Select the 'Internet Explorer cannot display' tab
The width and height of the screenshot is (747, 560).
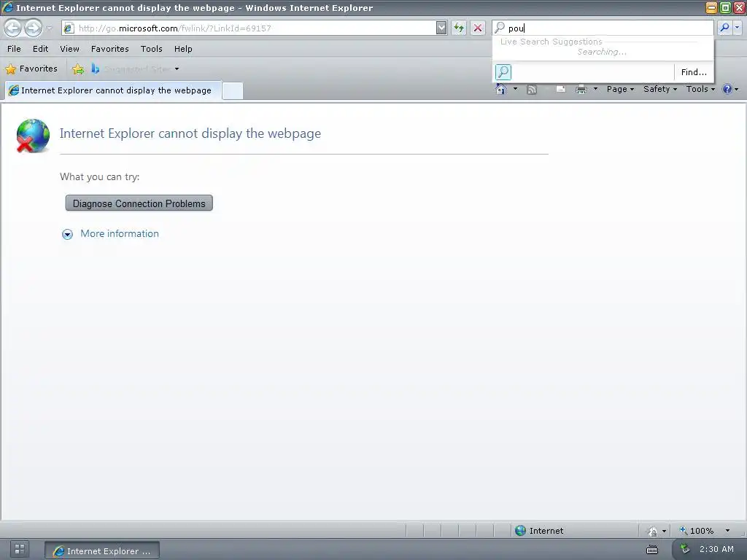click(113, 90)
